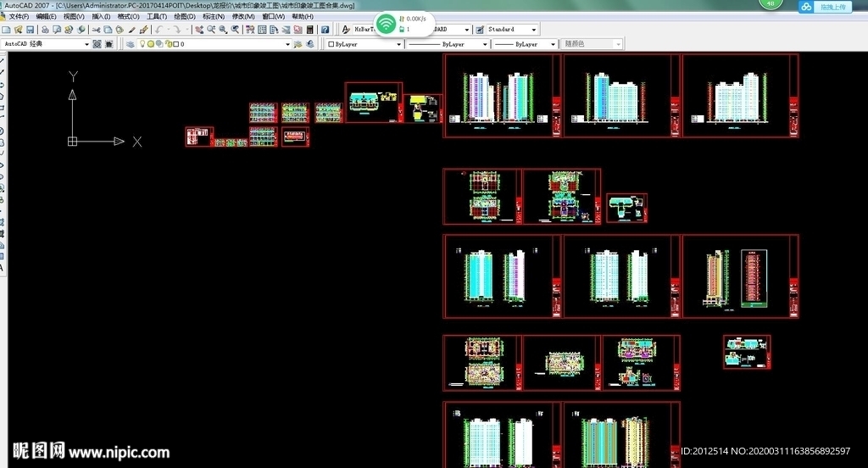Open the Workspace settings icon beside AutoCAD 经典
The width and height of the screenshot is (868, 468).
click(x=97, y=44)
